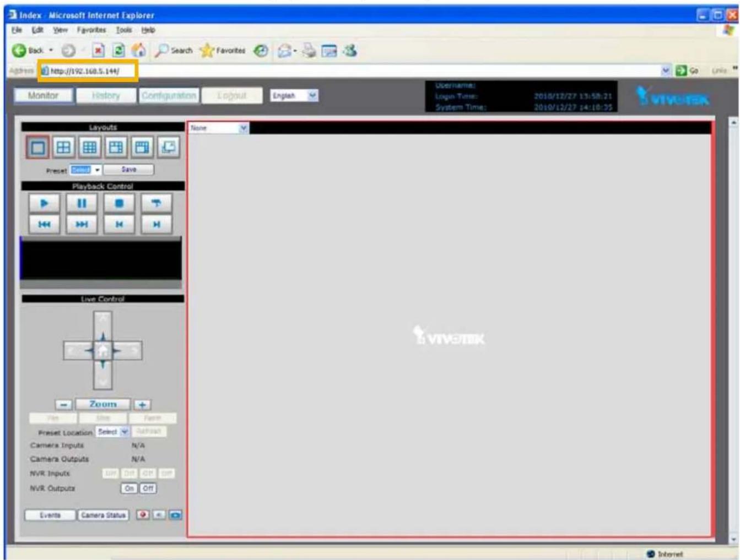Click the Print icon in browser toolbar
The image size is (740, 560).
pos(309,51)
